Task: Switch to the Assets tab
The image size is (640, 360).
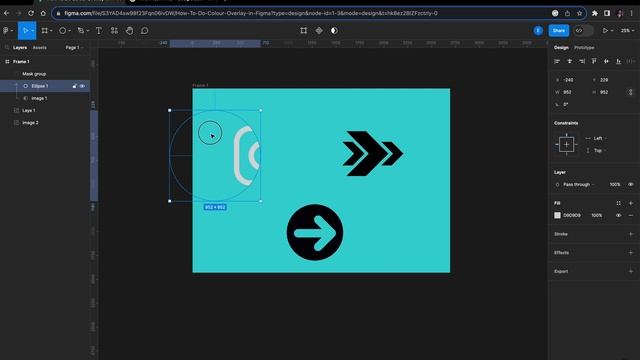Action: tap(40, 48)
